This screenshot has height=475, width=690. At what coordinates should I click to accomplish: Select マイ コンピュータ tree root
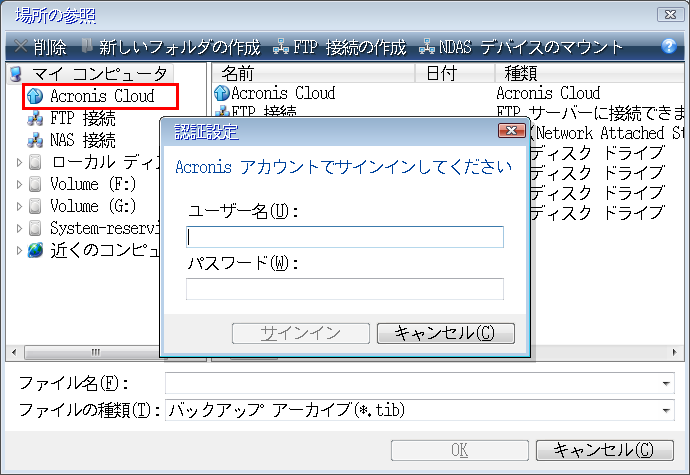pos(99,74)
